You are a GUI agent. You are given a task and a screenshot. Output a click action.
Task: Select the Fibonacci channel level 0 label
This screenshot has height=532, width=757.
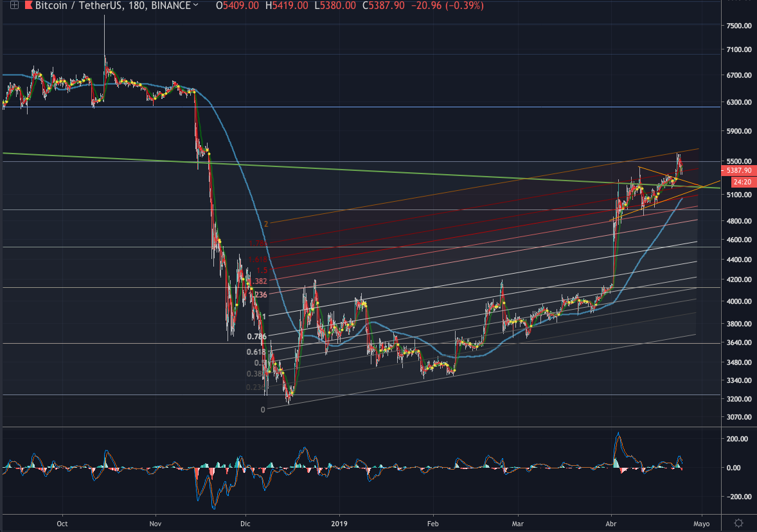(263, 409)
